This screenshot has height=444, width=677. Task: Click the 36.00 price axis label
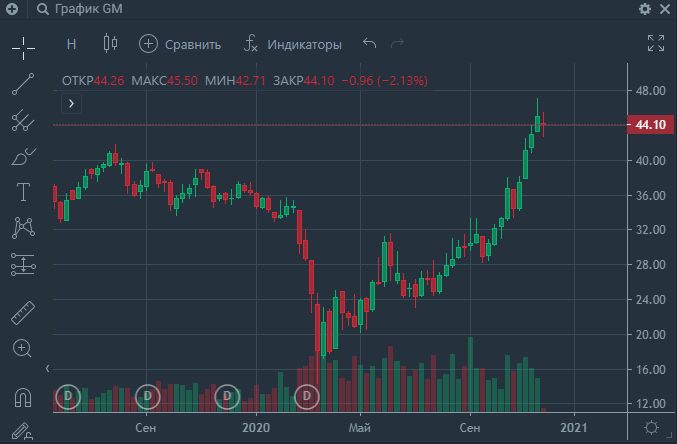click(650, 196)
